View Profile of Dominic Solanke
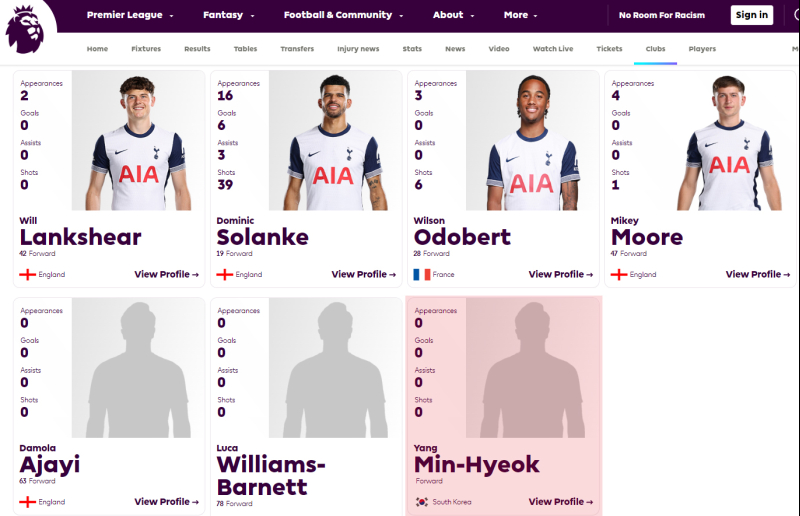Screen dimensions: 800x516 point(364,275)
